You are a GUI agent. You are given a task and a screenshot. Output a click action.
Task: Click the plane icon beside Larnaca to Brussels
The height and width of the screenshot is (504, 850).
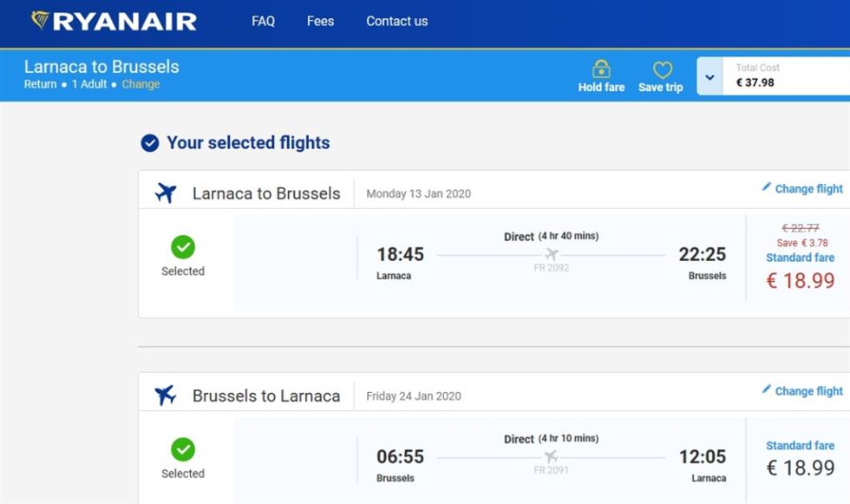click(166, 193)
